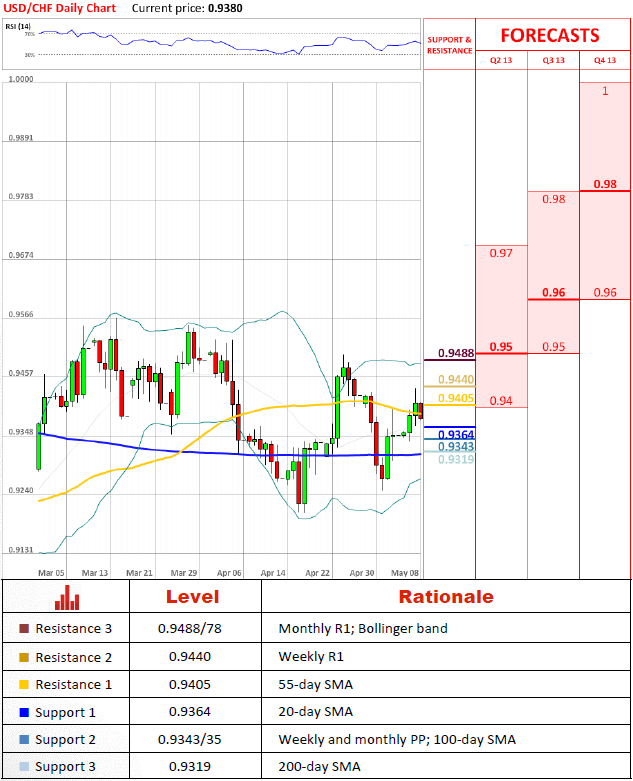This screenshot has width=633, height=781.
Task: Click the 0.9488 resistance label beside chart
Action: 456,353
